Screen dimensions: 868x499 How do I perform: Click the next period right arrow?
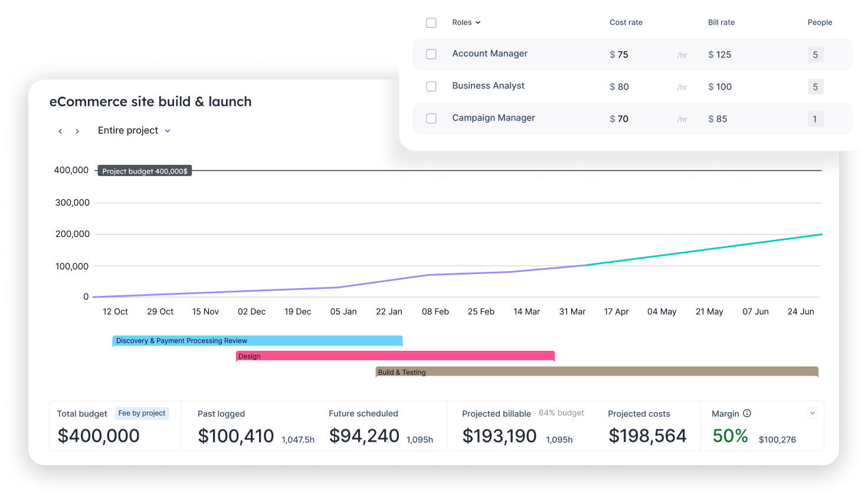coord(77,131)
